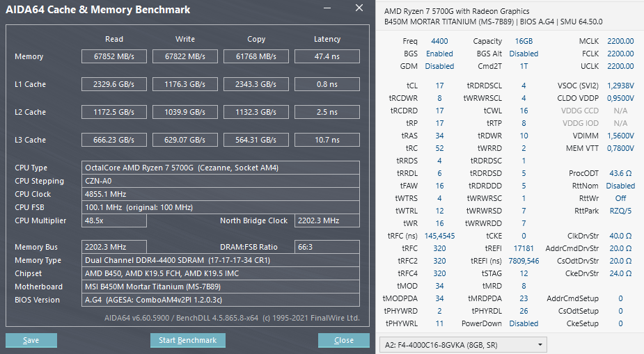Screen dimensions: 644x354
Task: Click tRAS value 34
Action: pyautogui.click(x=439, y=136)
